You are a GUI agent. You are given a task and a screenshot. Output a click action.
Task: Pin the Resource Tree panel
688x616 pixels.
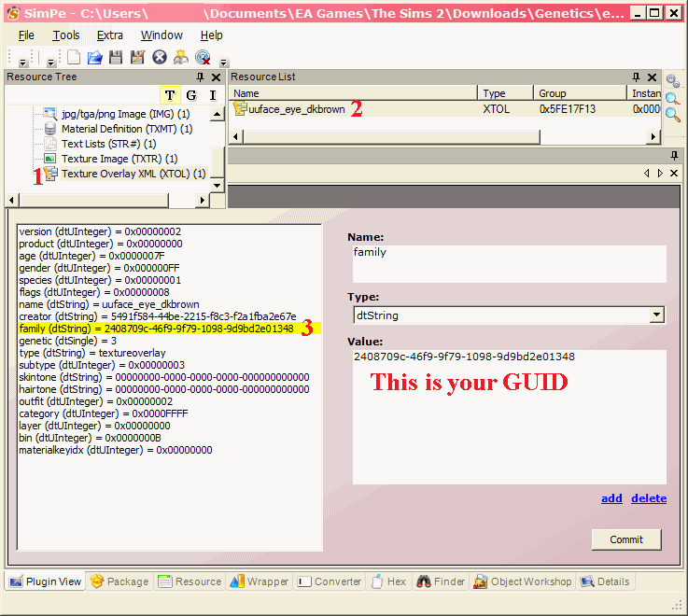200,77
